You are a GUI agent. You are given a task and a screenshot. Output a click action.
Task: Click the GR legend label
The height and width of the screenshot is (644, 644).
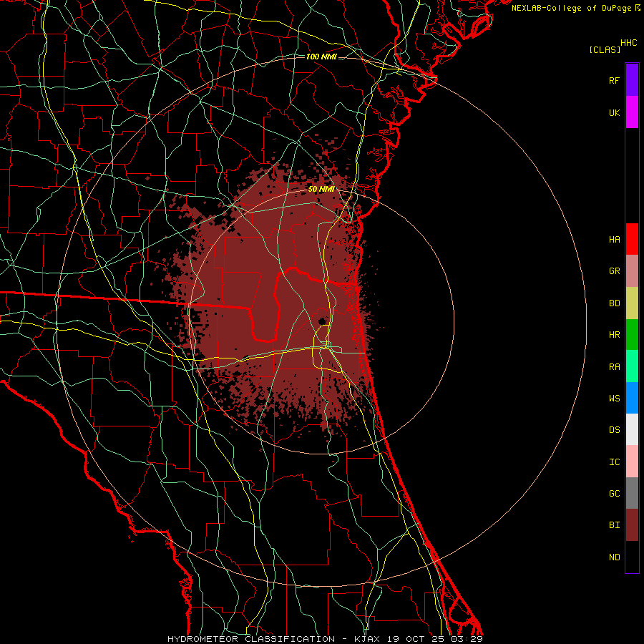[x=614, y=271]
